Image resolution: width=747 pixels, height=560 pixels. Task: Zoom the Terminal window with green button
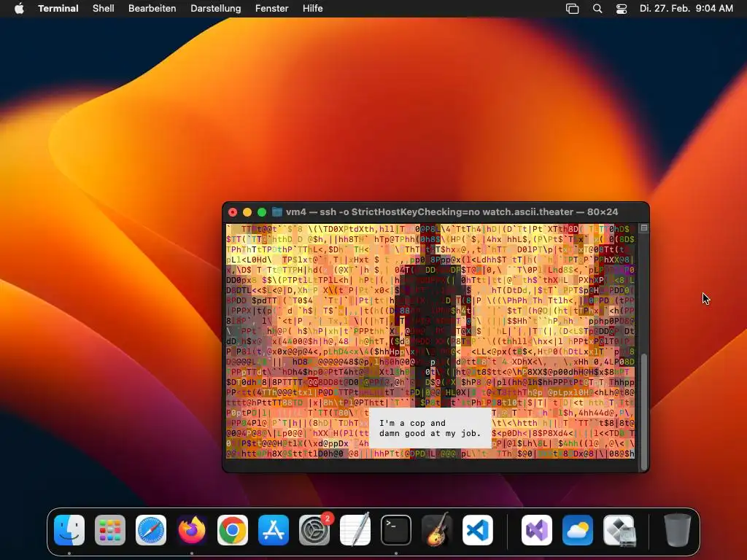(x=262, y=212)
